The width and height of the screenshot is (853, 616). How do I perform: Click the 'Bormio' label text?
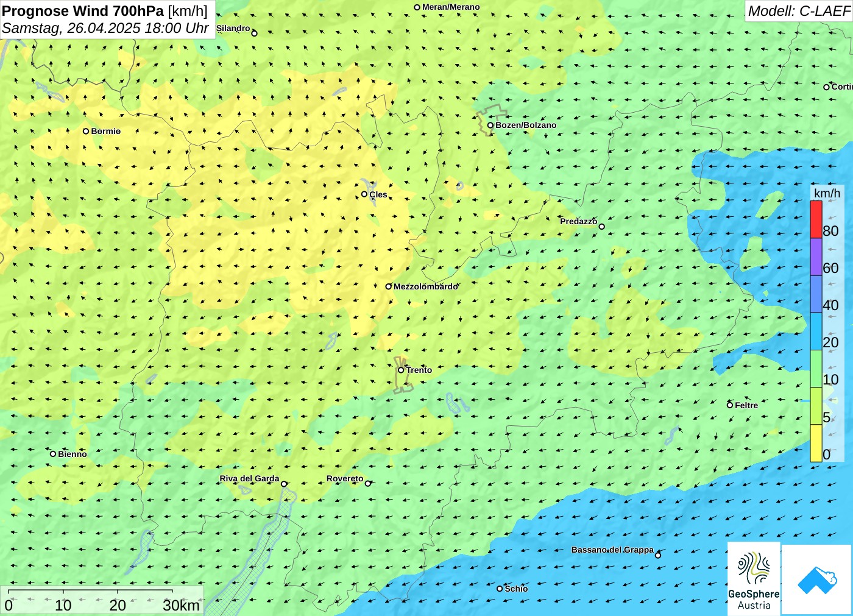point(106,131)
